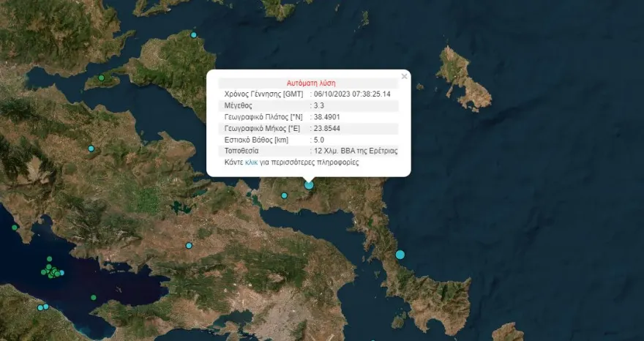Click green marker on the far-left coast
Image resolution: width=644 pixels, height=341 pixels.
click(x=15, y=227)
